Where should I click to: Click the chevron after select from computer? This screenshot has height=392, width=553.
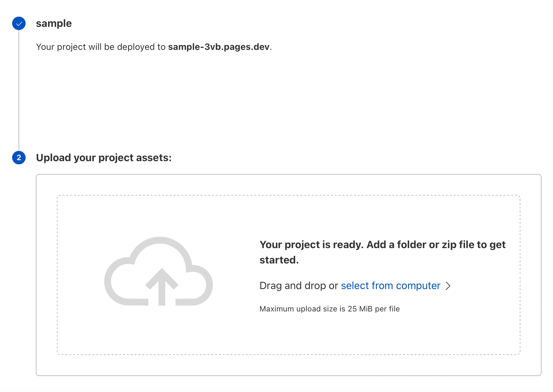point(448,286)
